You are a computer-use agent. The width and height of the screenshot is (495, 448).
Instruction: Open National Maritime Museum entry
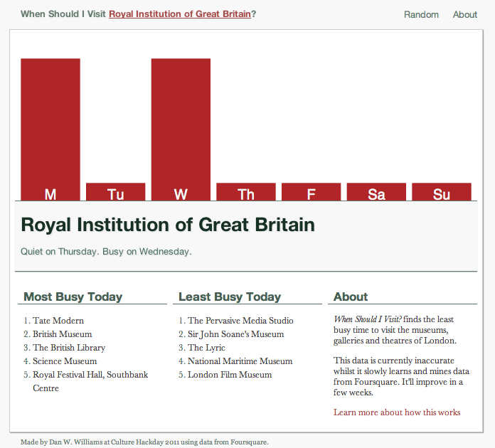(x=240, y=361)
